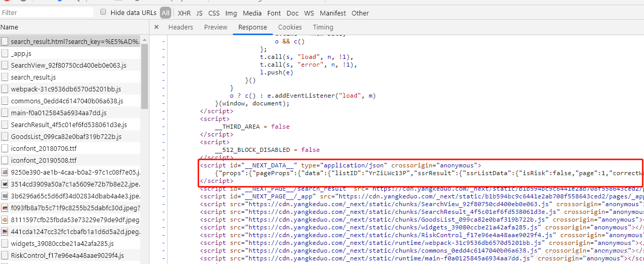Select RiskControl_f17e96e4a48aae9029f4.js request name

(67, 255)
